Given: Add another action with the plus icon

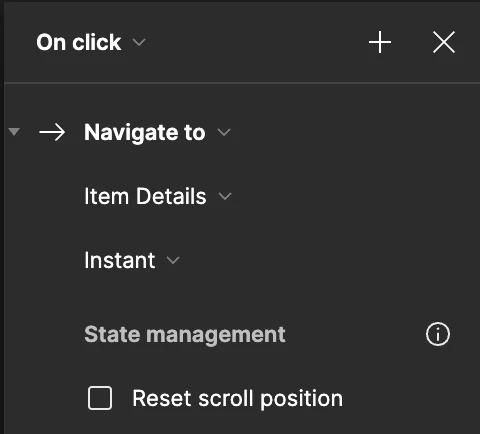Looking at the screenshot, I should point(380,42).
